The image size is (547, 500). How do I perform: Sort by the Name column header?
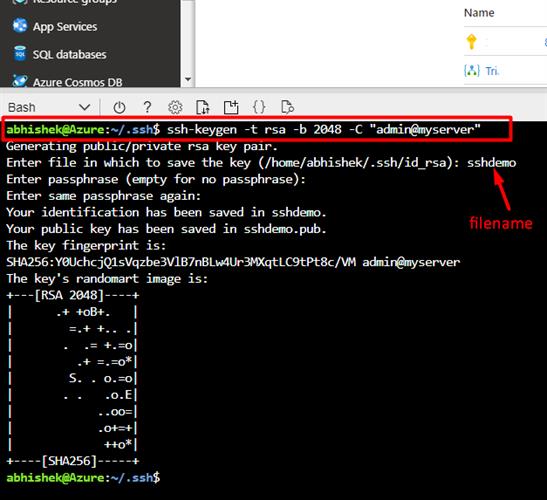(x=479, y=13)
